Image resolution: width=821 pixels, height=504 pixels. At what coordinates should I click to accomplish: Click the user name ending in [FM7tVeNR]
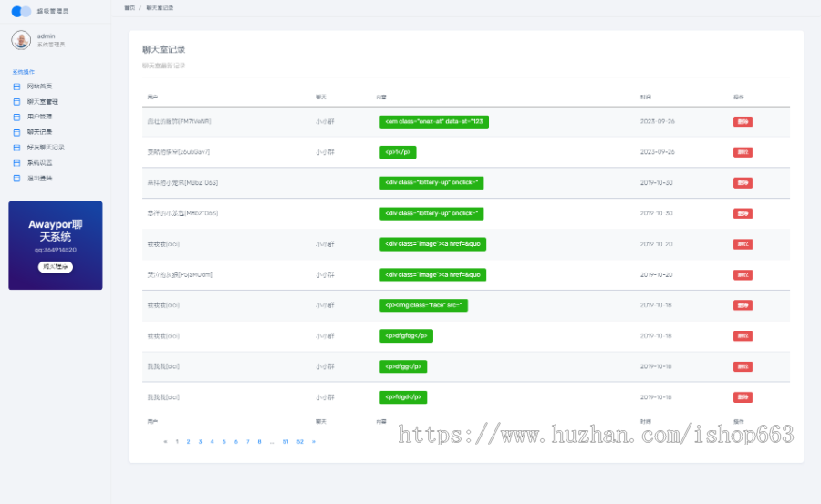click(179, 121)
